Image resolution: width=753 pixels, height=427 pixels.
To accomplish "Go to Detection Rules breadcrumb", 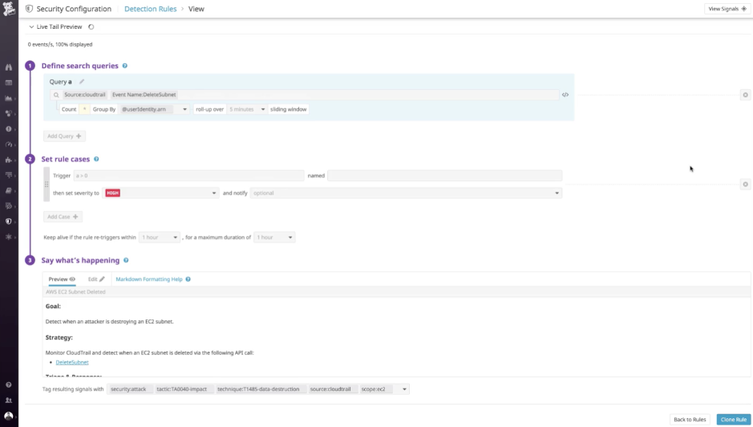I will [x=150, y=9].
